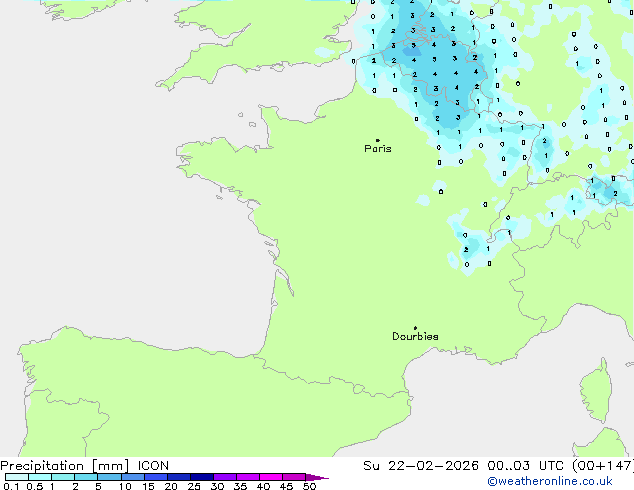Open the weatheronline.co.uk copyright link
Screen dimensions: 634x490
550,481
